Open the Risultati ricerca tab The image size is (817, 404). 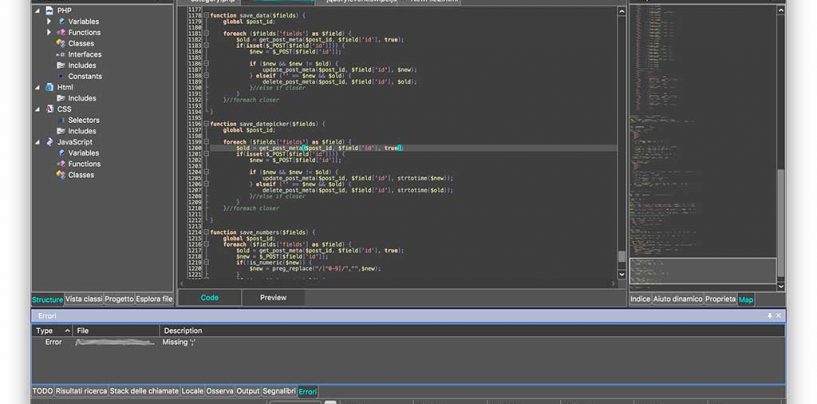81,391
